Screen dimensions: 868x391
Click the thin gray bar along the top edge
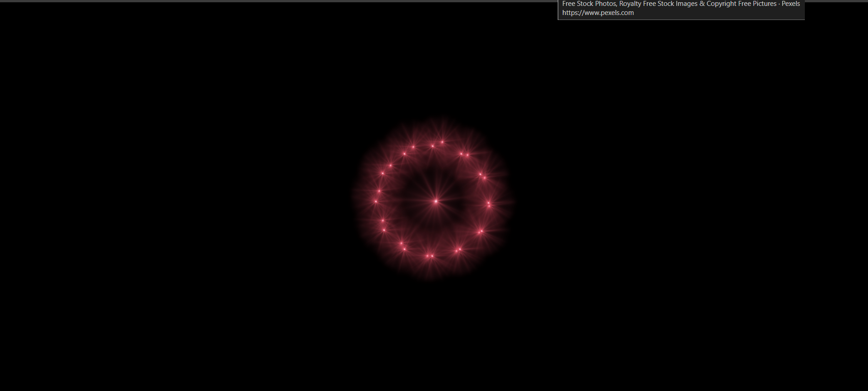(273, 1)
